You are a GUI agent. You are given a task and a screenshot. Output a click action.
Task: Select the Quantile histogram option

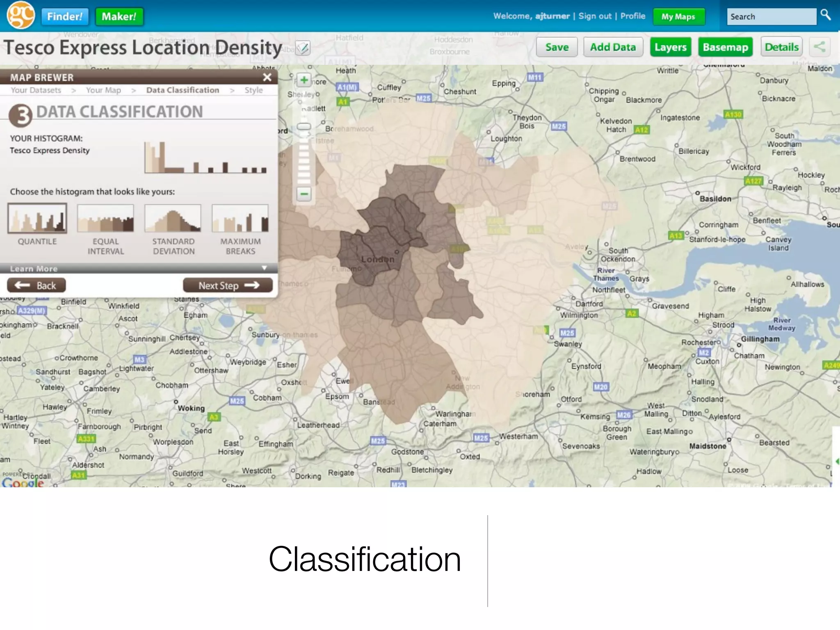(x=37, y=219)
